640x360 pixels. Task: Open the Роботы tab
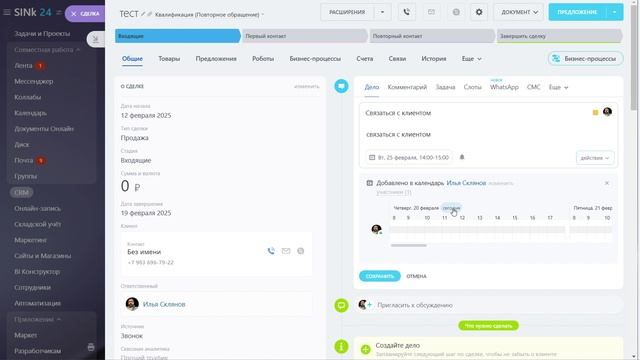coord(263,59)
